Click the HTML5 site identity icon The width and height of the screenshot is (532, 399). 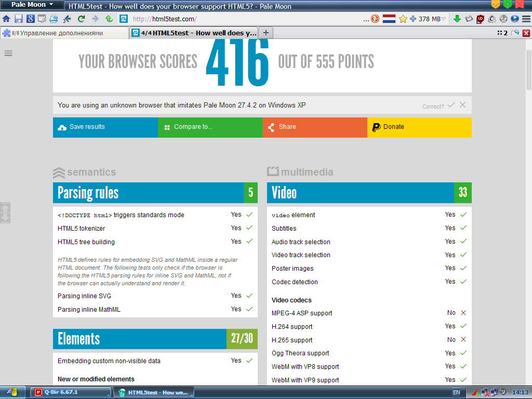click(124, 19)
